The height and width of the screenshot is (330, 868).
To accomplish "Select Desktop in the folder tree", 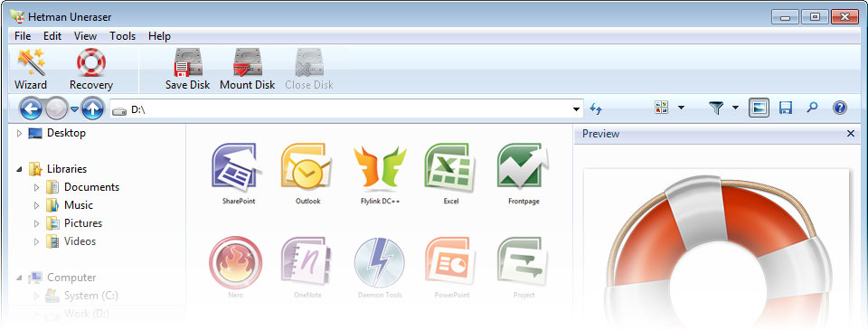I will click(x=66, y=133).
